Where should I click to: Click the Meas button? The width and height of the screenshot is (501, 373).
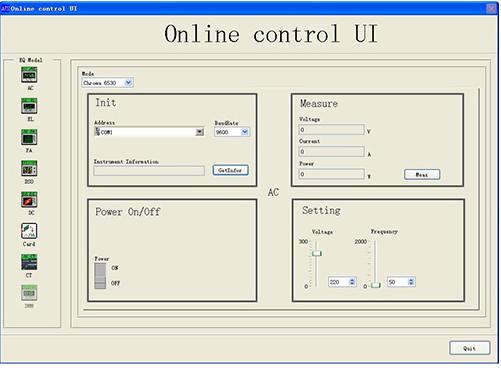point(422,174)
